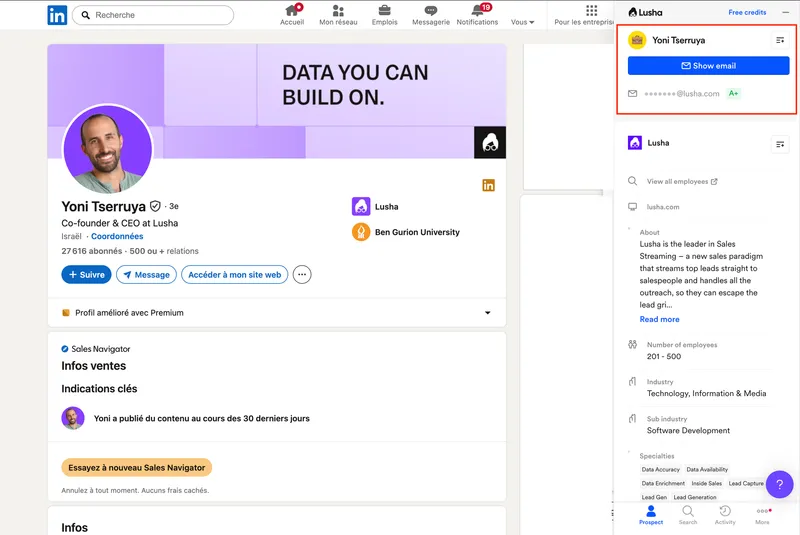Open the Coordonnées contact info link
The width and height of the screenshot is (800, 535).
pos(117,237)
